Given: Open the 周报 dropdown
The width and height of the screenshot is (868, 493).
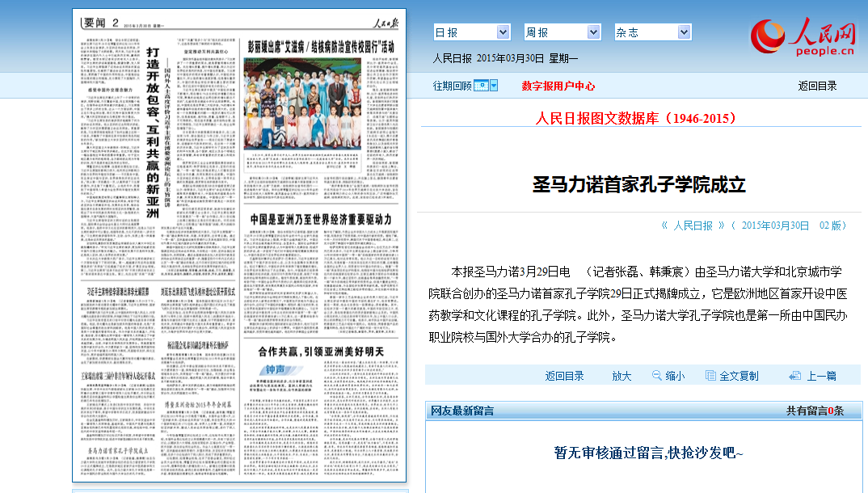Looking at the screenshot, I should (563, 32).
